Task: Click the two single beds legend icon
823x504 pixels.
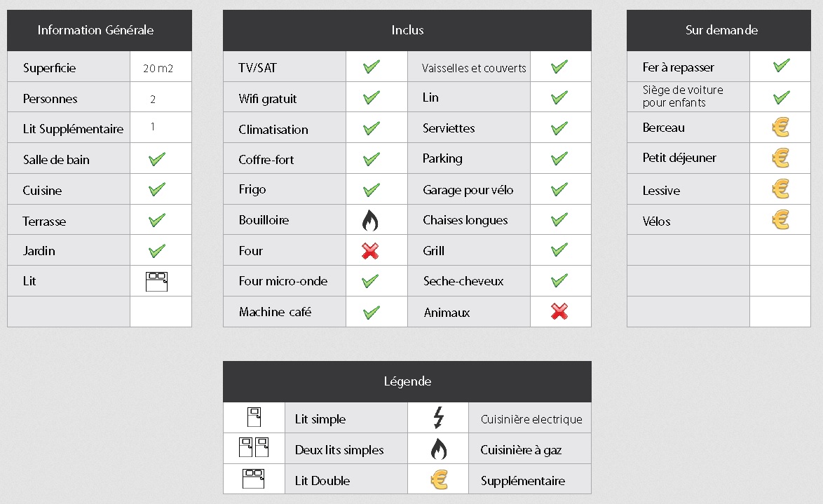Action: (x=254, y=447)
